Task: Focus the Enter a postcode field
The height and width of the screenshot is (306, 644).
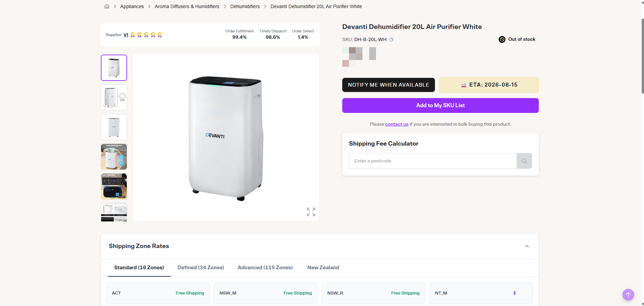Action: 433,161
